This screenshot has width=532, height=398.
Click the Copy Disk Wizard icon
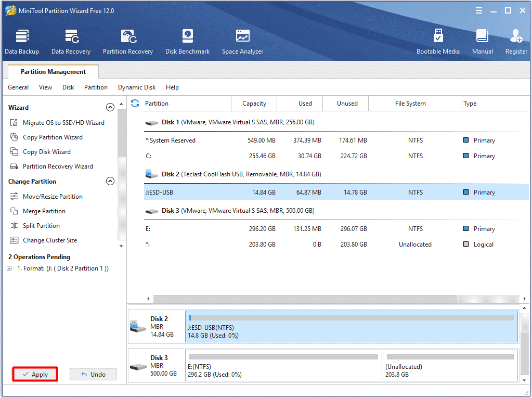coord(14,152)
